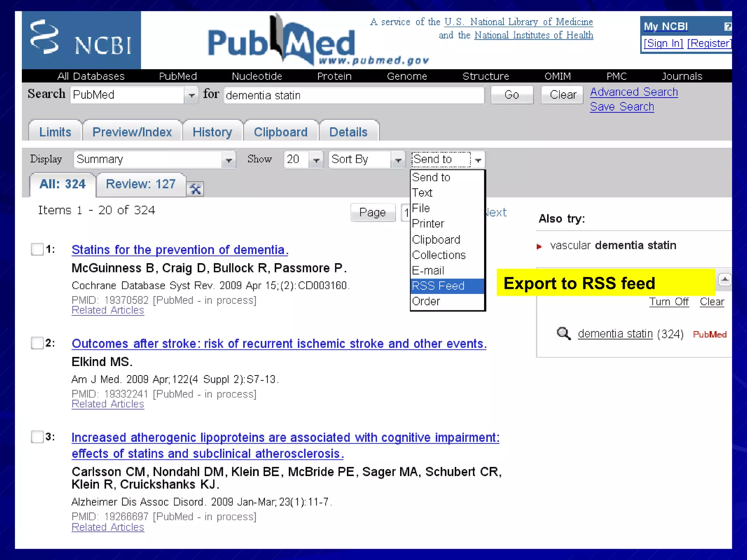Click the red PubMed label in recent activity
Image resolution: width=747 pixels, height=560 pixels.
709,334
